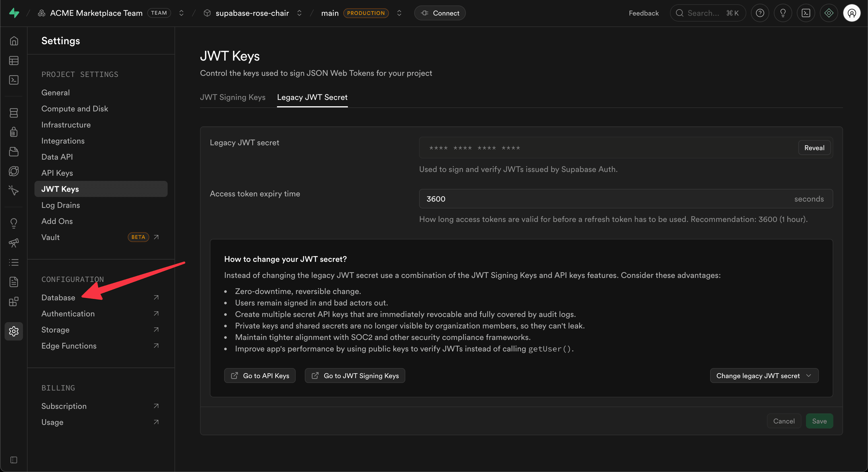Reveal the legacy JWT secret

click(814, 148)
